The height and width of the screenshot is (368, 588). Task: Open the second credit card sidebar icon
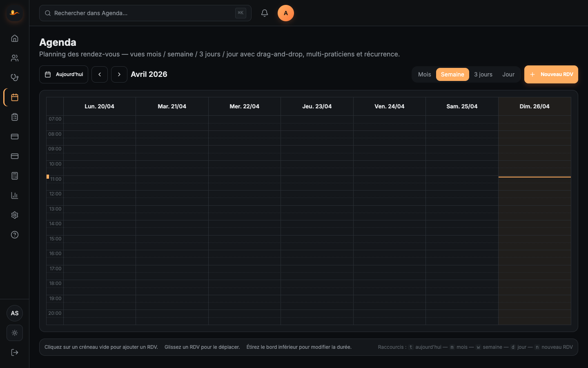click(15, 156)
